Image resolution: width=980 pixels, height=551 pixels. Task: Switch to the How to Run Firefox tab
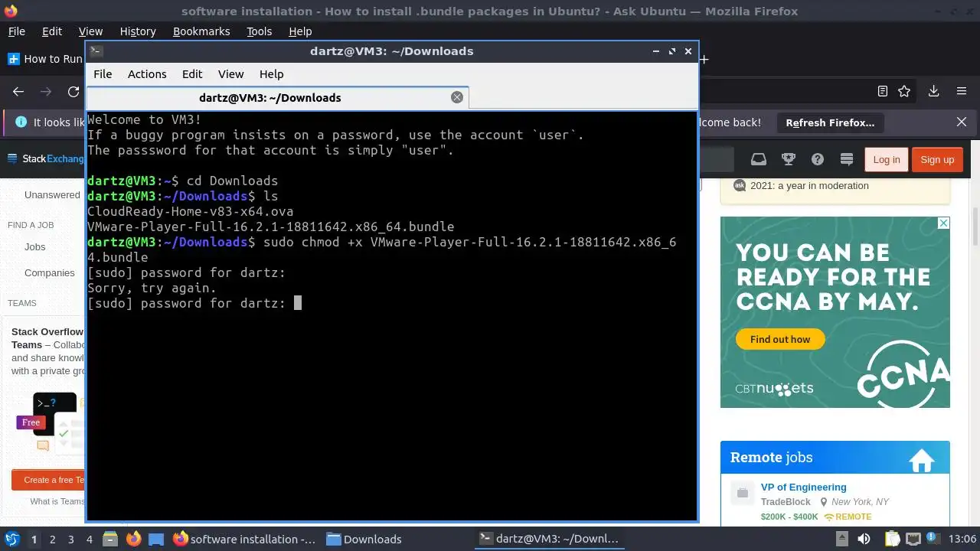pyautogui.click(x=44, y=59)
